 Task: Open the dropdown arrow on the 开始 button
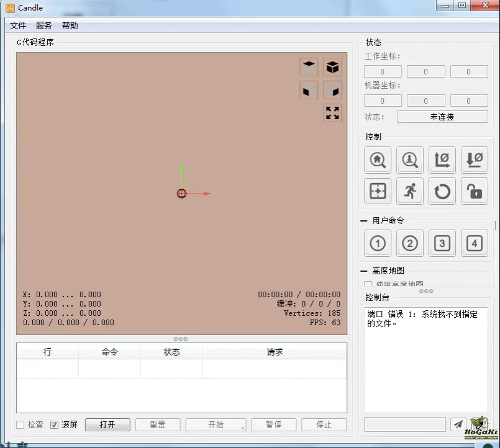pyautogui.click(x=243, y=427)
